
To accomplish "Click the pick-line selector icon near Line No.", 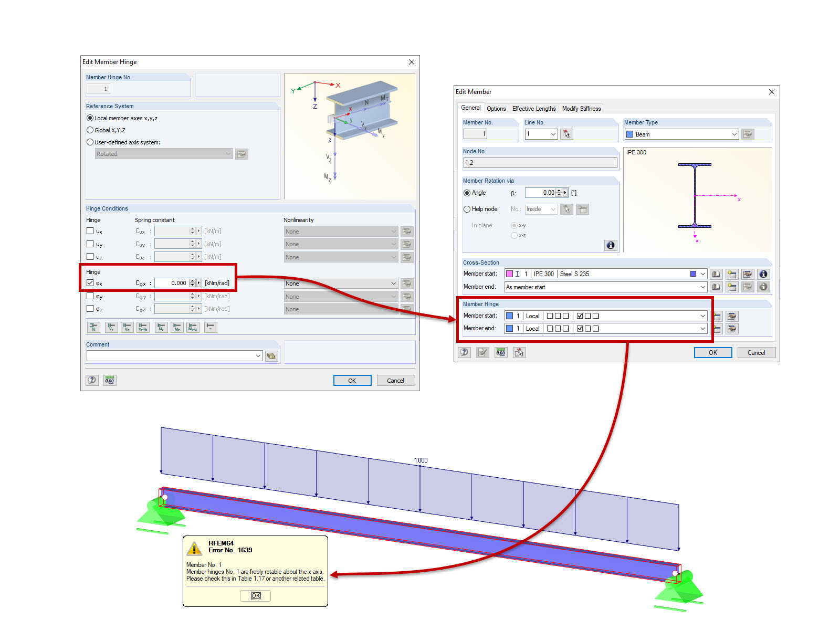I will 566,134.
